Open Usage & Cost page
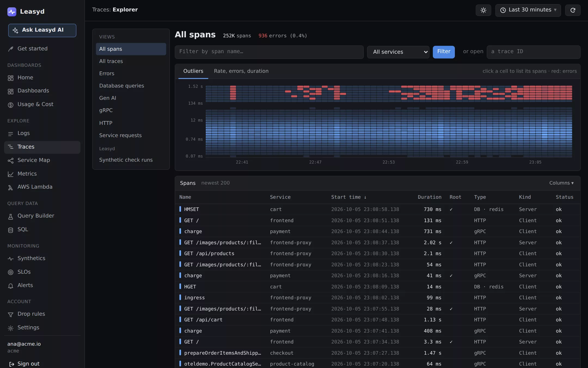 pos(42,104)
